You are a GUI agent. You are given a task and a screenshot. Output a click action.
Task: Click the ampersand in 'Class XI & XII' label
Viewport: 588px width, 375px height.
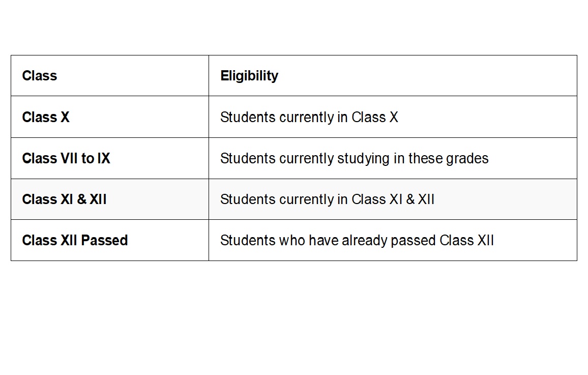tap(82, 199)
